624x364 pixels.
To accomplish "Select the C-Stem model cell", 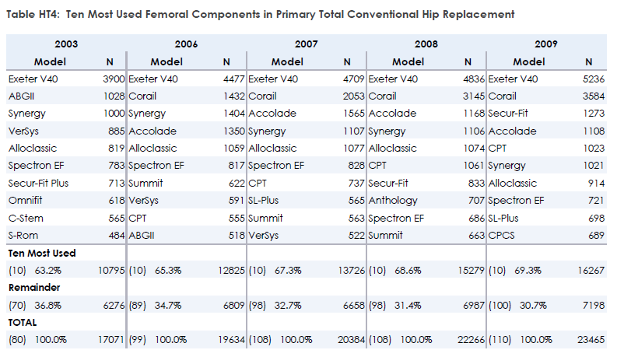I will click(25, 218).
